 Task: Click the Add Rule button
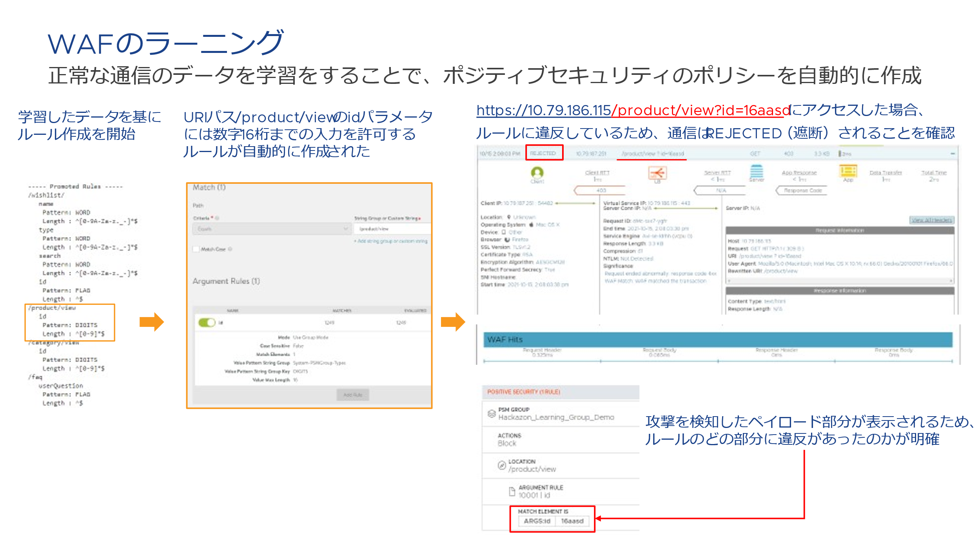pos(352,395)
